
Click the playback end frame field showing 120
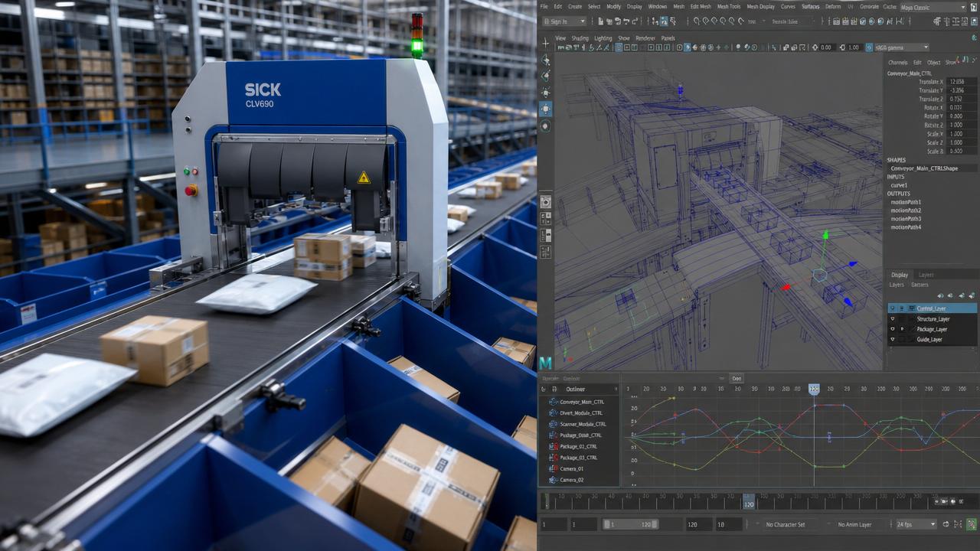697,524
